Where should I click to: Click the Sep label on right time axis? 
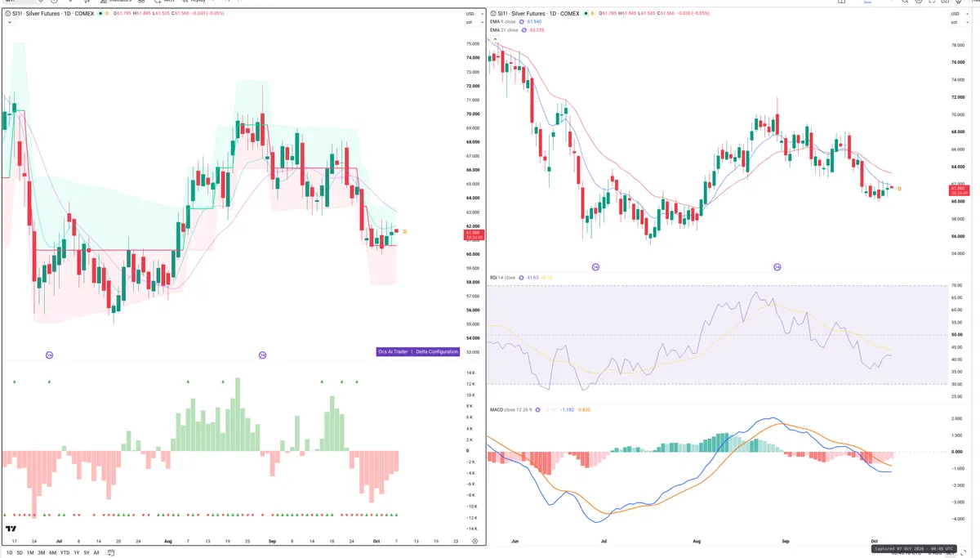tap(786, 541)
